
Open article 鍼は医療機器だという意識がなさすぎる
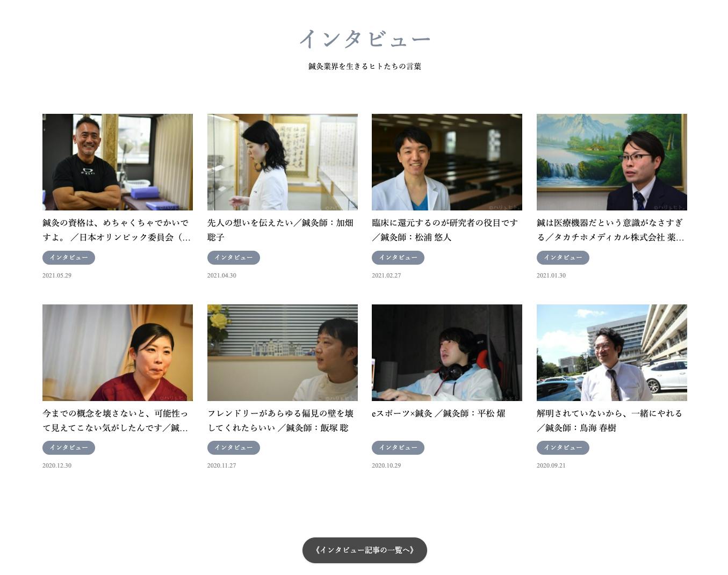tap(610, 230)
